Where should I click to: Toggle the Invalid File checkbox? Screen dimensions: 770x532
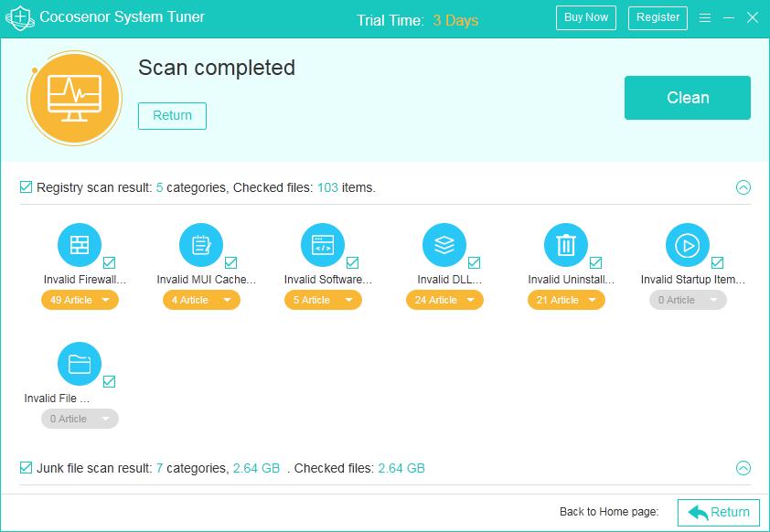pyautogui.click(x=110, y=381)
